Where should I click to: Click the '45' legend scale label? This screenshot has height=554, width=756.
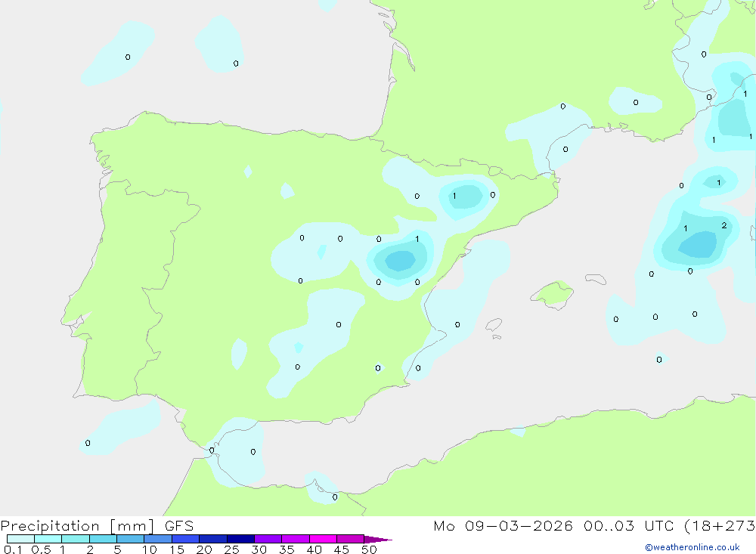[x=342, y=549]
